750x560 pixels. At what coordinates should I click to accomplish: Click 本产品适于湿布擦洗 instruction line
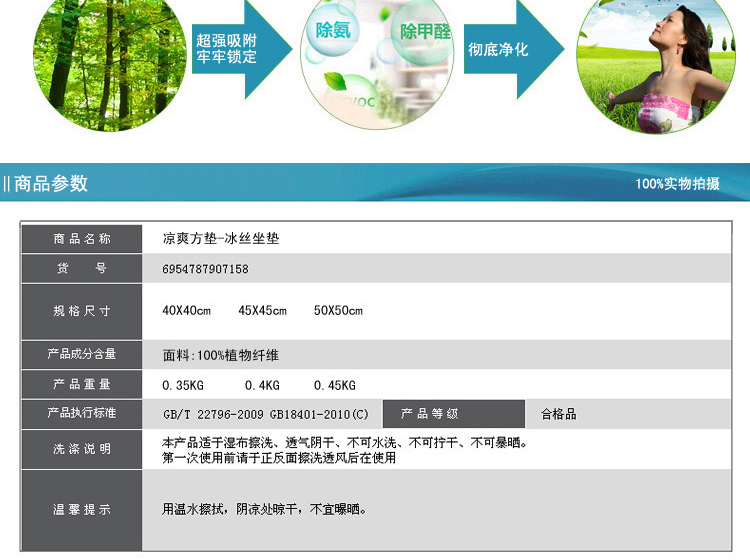click(345, 443)
